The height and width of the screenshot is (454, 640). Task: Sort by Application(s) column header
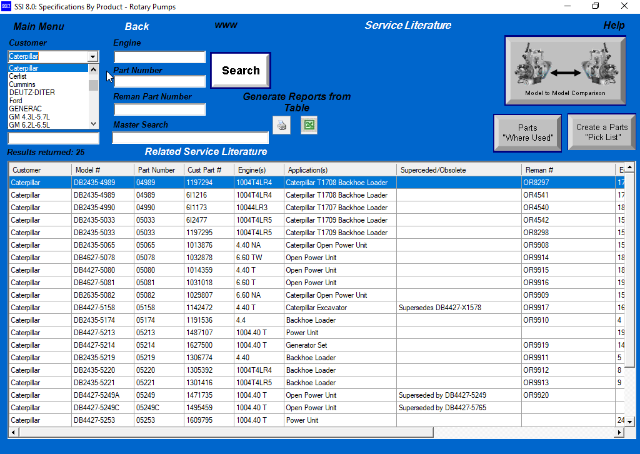click(340, 170)
